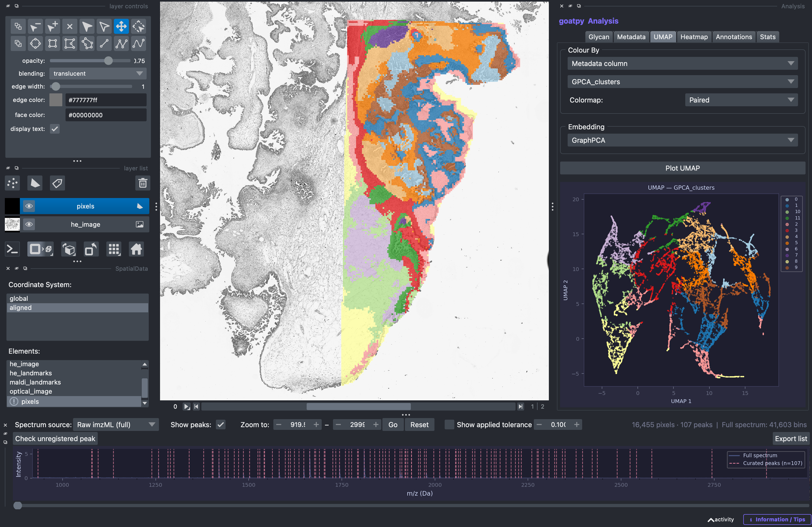The height and width of the screenshot is (527, 812).
Task: Click the Reset zoom button
Action: click(x=419, y=425)
